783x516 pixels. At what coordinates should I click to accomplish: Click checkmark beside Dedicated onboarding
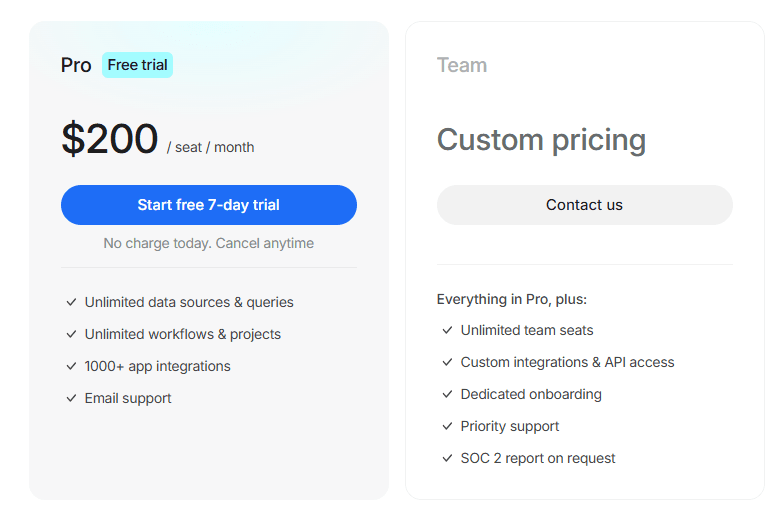(x=447, y=394)
